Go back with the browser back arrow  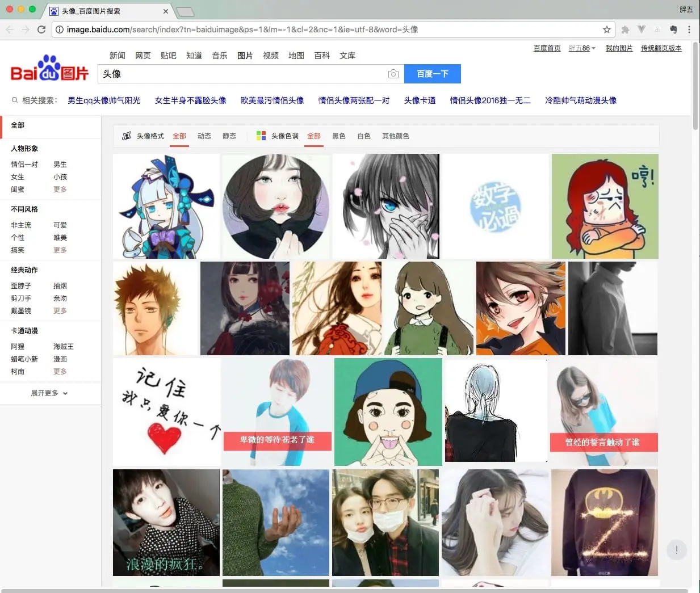(x=10, y=30)
